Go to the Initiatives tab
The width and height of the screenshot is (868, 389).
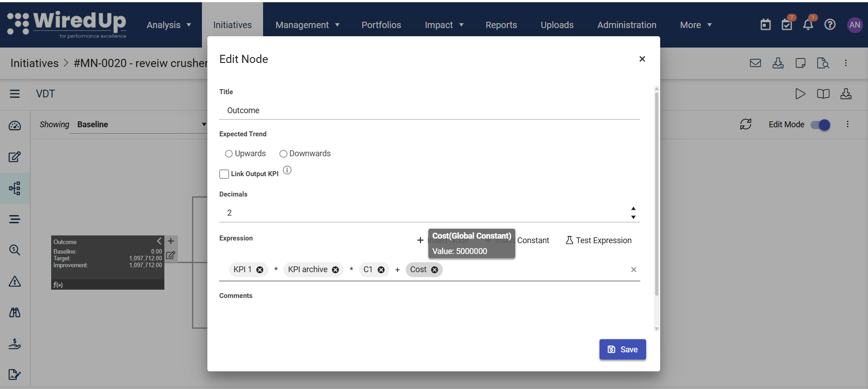pyautogui.click(x=232, y=25)
